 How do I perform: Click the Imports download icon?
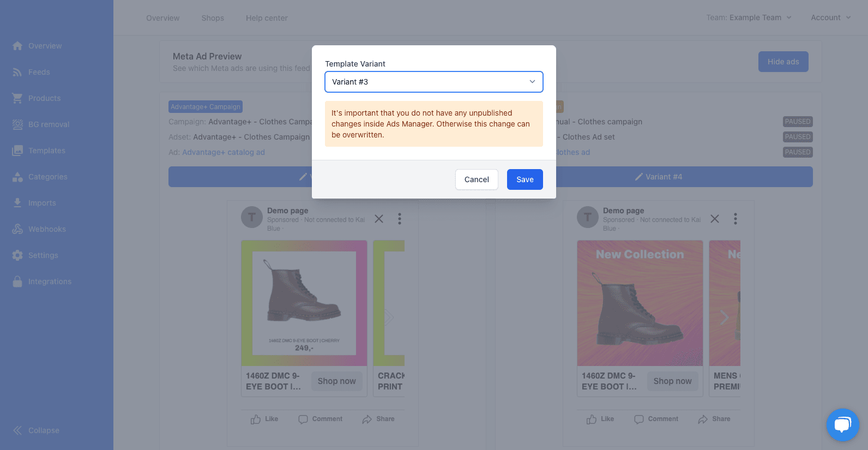pos(17,203)
